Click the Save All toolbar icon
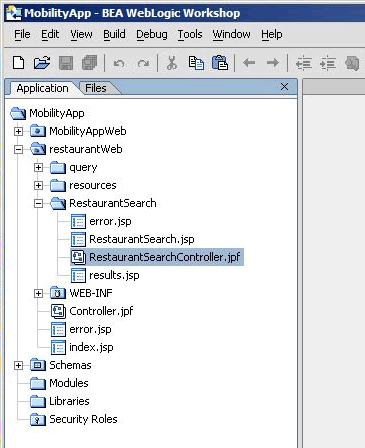365x448 pixels. tap(89, 63)
